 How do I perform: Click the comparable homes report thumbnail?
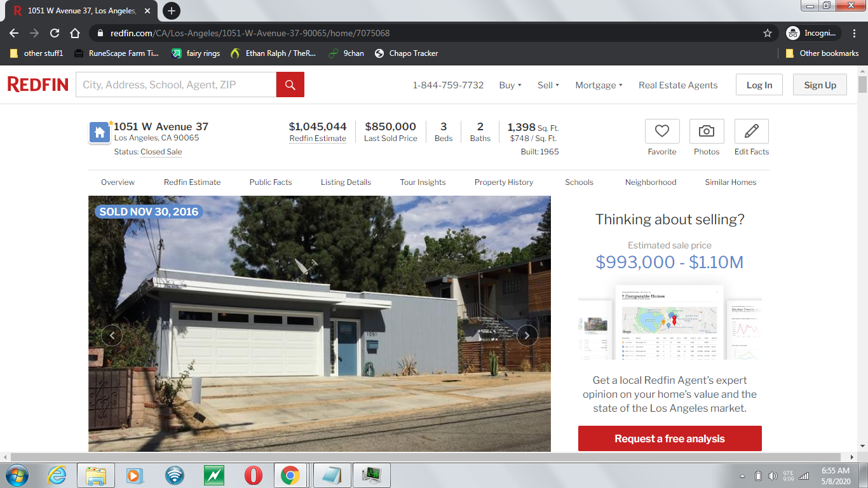[670, 322]
